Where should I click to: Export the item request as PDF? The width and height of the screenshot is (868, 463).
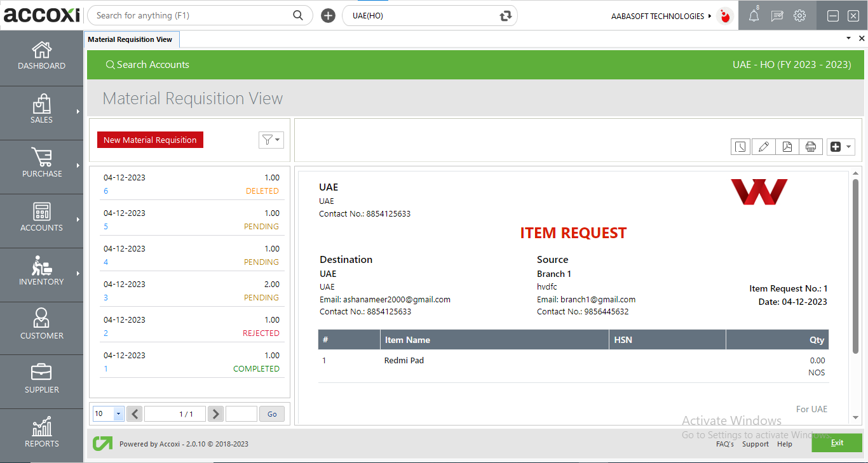787,146
